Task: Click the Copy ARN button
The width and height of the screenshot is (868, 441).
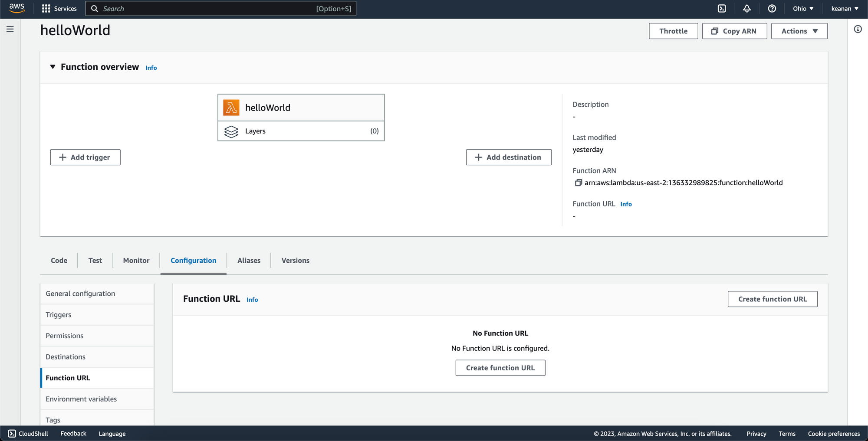Action: tap(734, 31)
